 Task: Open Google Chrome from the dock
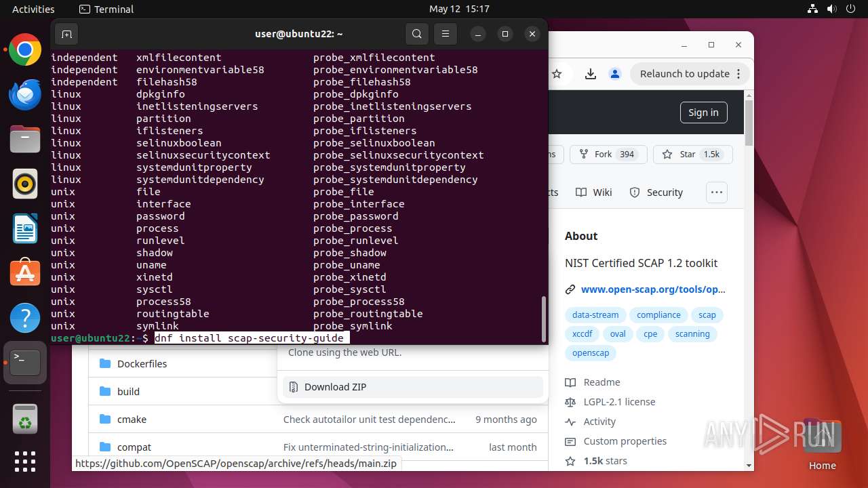coord(25,49)
